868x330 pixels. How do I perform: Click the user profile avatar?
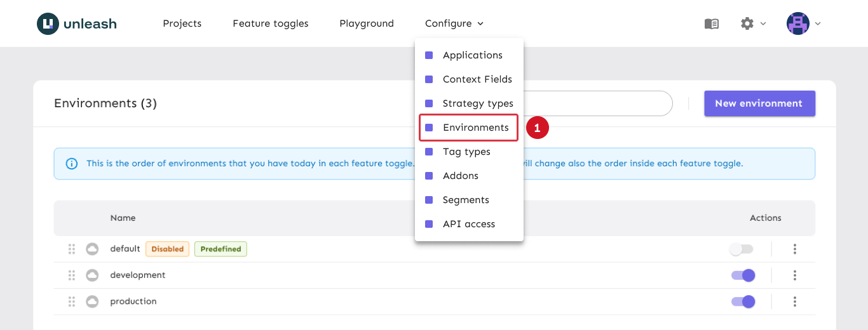click(797, 23)
